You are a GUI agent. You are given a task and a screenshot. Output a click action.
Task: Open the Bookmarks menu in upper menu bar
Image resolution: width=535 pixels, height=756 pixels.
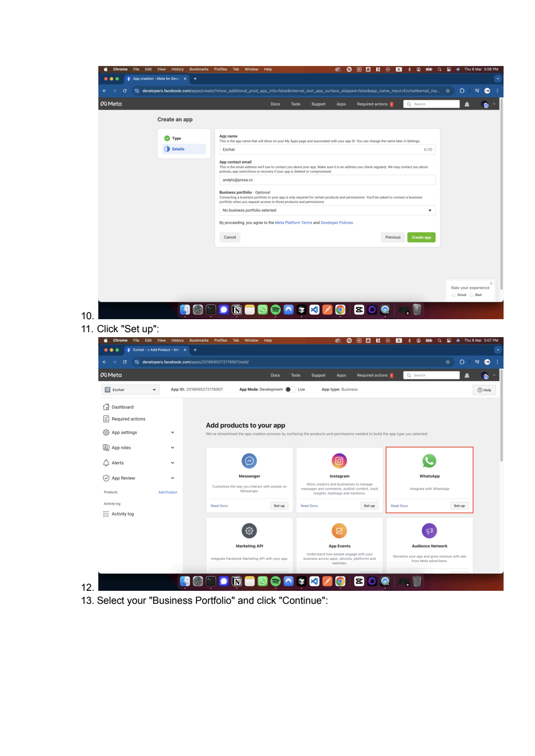[199, 69]
